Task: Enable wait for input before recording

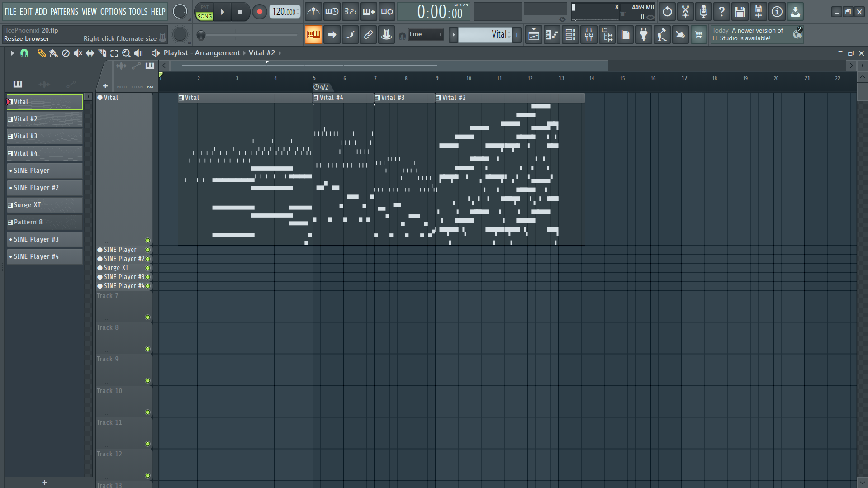Action: point(332,12)
